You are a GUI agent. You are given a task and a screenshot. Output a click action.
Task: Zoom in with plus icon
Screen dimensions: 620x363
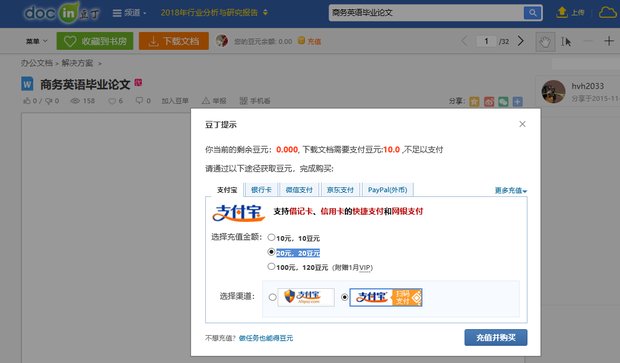(x=609, y=41)
